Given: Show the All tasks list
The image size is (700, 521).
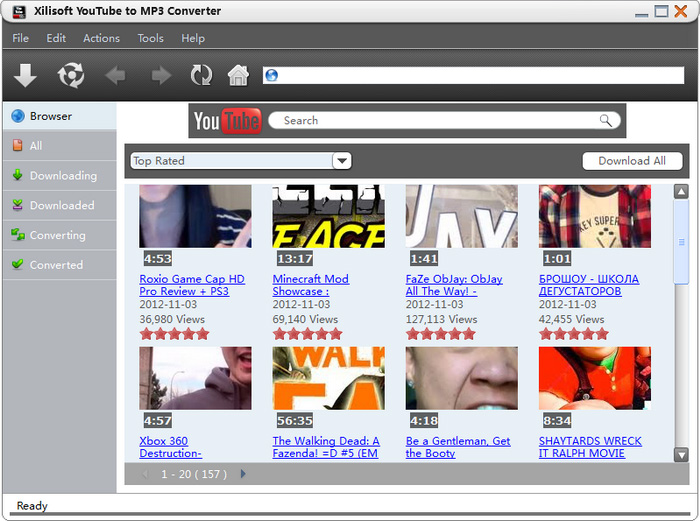Looking at the screenshot, I should tap(59, 146).
